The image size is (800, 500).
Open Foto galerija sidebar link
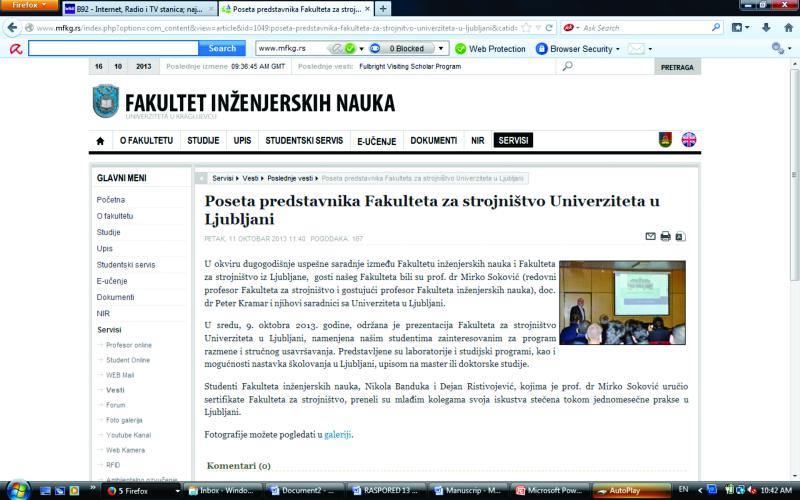coord(124,420)
